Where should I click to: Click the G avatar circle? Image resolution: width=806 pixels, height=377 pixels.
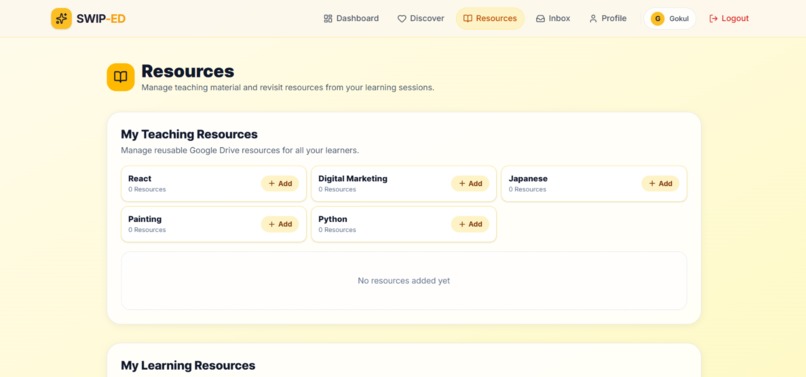(657, 19)
